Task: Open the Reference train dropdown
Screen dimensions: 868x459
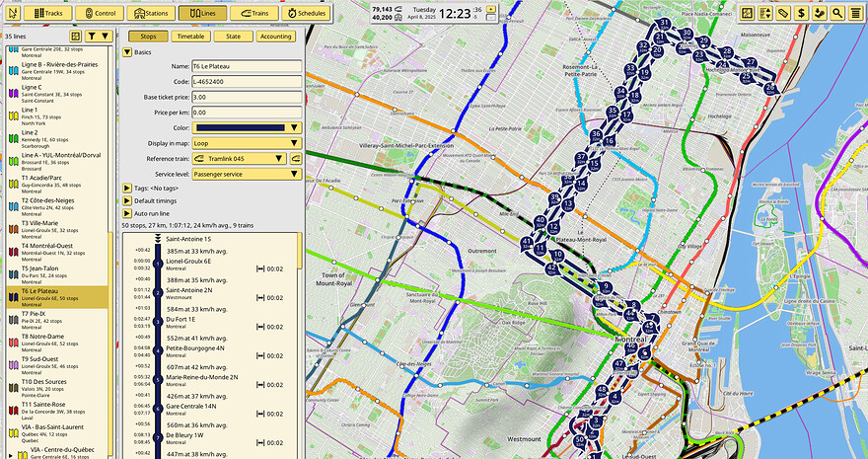Action: pos(239,159)
